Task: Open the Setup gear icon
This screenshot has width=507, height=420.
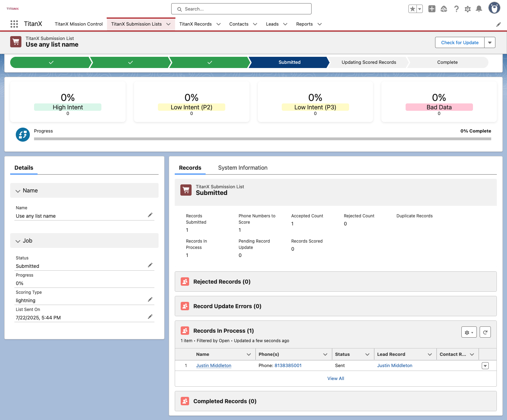Action: 467,9
